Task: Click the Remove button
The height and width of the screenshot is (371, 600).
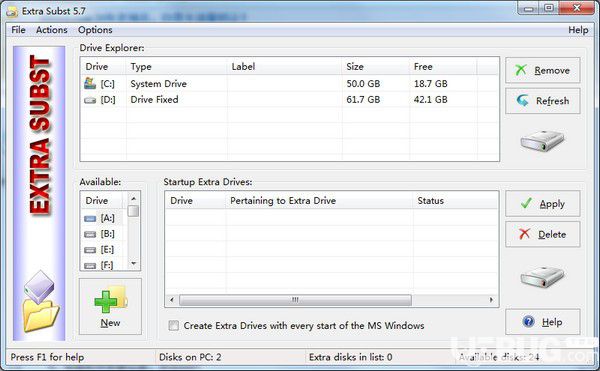Action: click(x=543, y=70)
